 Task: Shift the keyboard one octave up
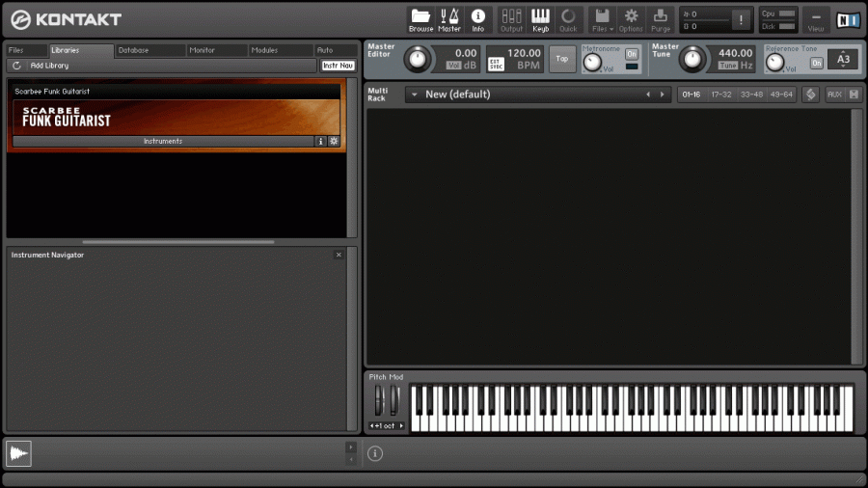(x=401, y=426)
